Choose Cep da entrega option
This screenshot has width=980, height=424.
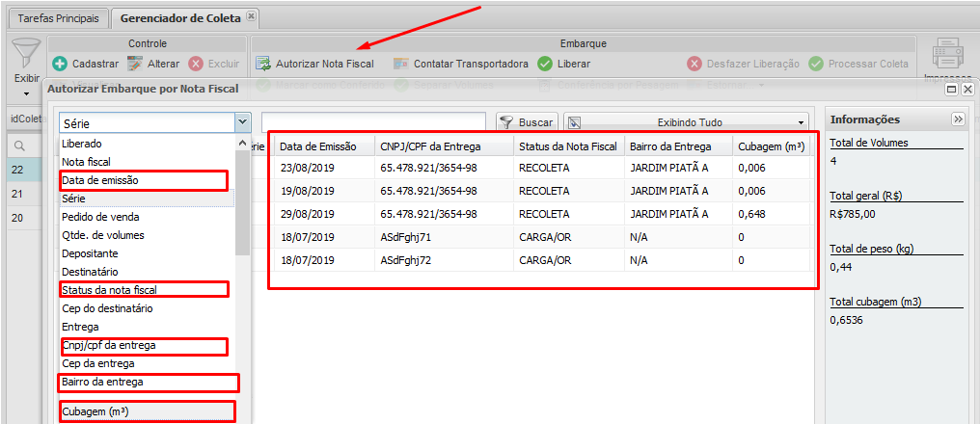point(147,363)
